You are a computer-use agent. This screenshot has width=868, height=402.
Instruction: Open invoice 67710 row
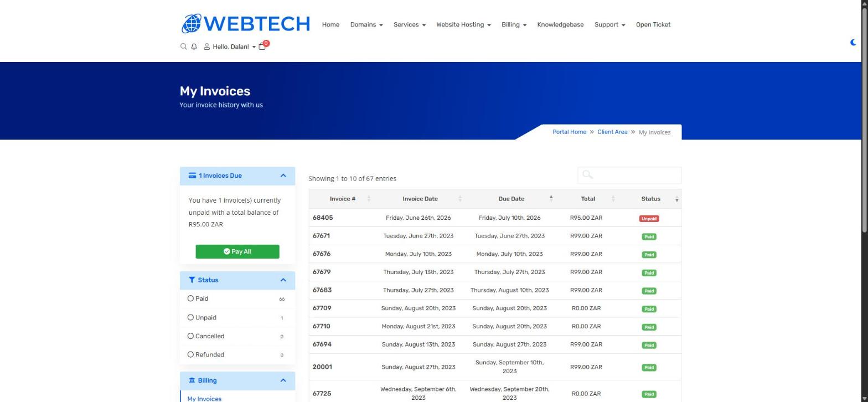[495, 326]
